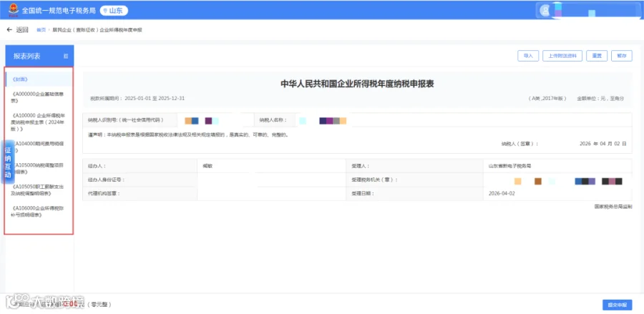This screenshot has width=644, height=314.
Task: Click the form title 中华人民共和国企业所得税年度纳税申报表
Action: pos(357,84)
